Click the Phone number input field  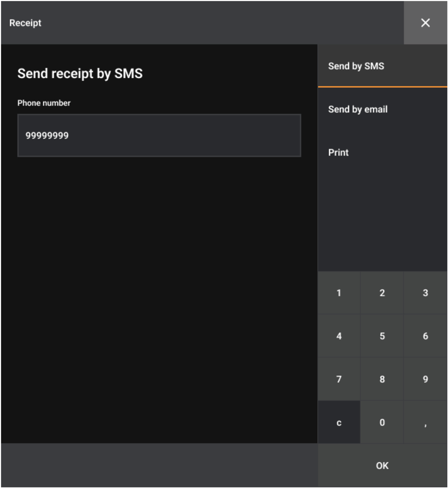(x=159, y=135)
